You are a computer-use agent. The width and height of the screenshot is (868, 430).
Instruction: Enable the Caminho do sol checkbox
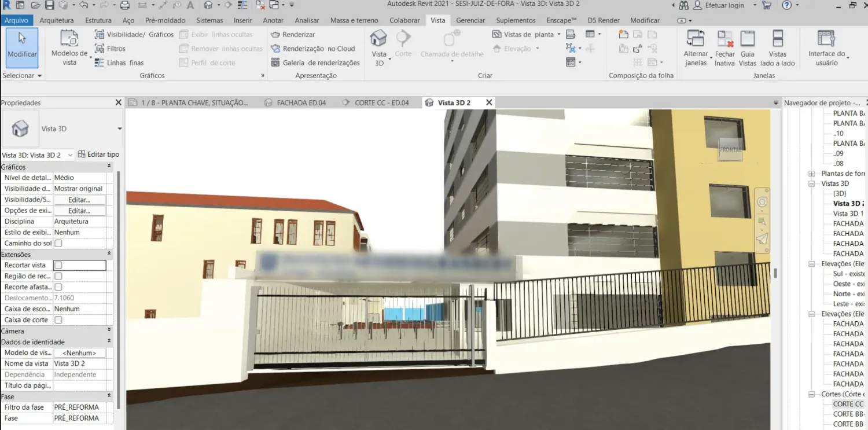click(x=58, y=244)
